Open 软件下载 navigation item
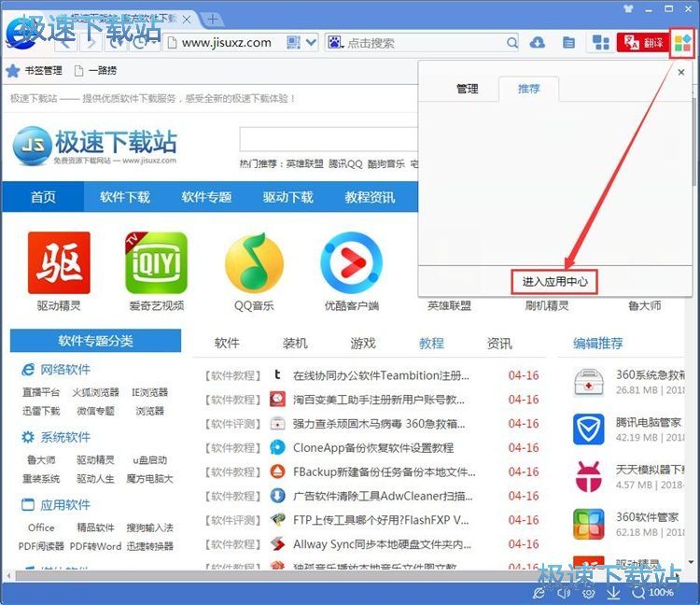 (x=124, y=197)
